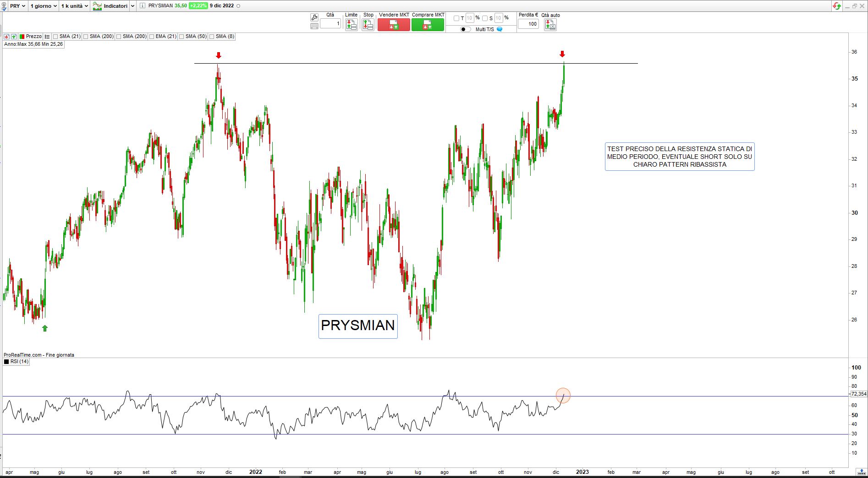The image size is (868, 478).
Task: Click the Limite order icon
Action: (x=351, y=25)
